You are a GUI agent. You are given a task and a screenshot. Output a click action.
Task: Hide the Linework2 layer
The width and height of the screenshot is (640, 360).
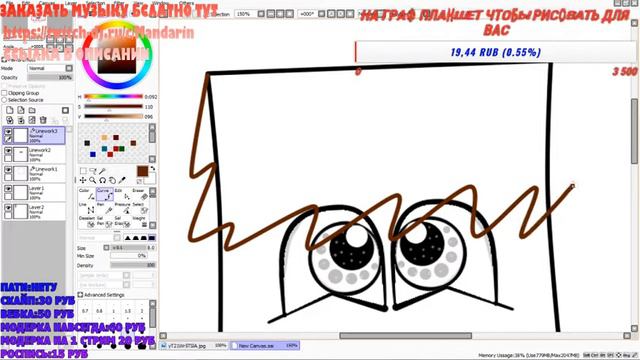(8, 151)
